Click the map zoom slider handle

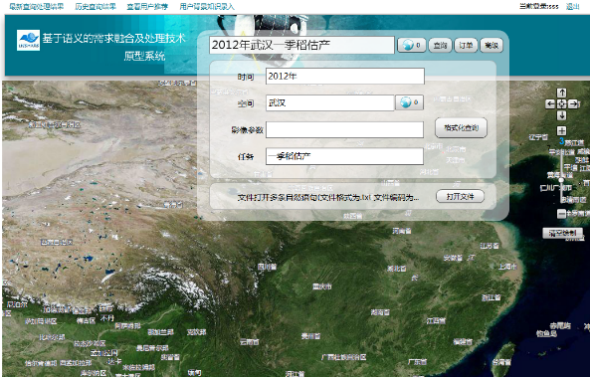click(x=561, y=180)
